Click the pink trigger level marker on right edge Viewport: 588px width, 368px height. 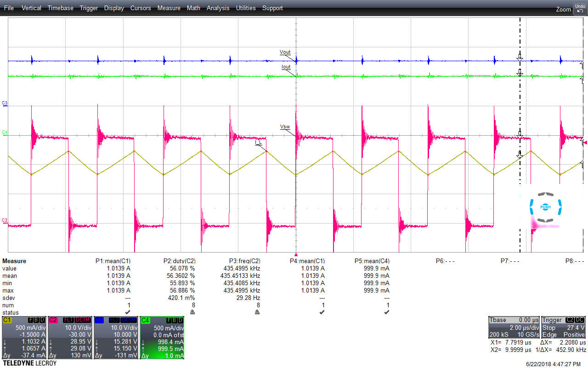[585, 142]
